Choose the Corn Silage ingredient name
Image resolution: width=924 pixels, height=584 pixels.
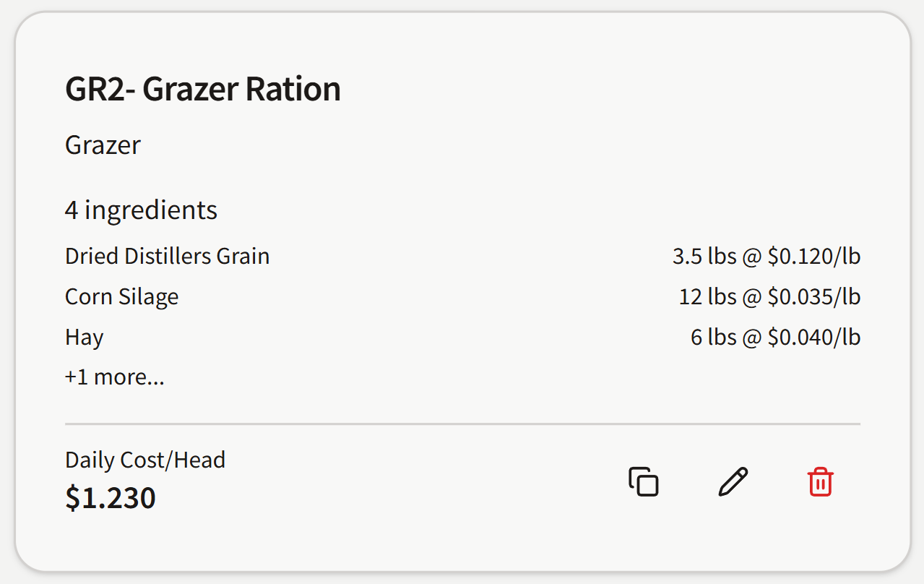pos(121,297)
